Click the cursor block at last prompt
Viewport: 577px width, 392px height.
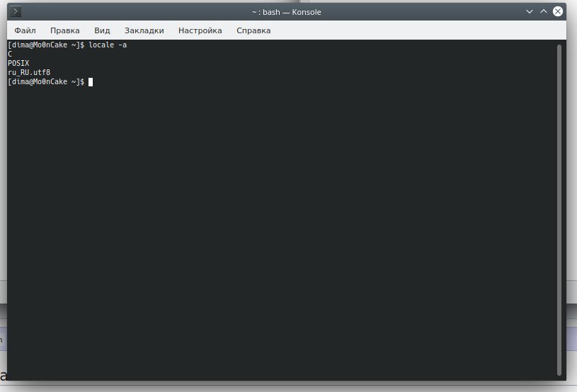[91, 82]
